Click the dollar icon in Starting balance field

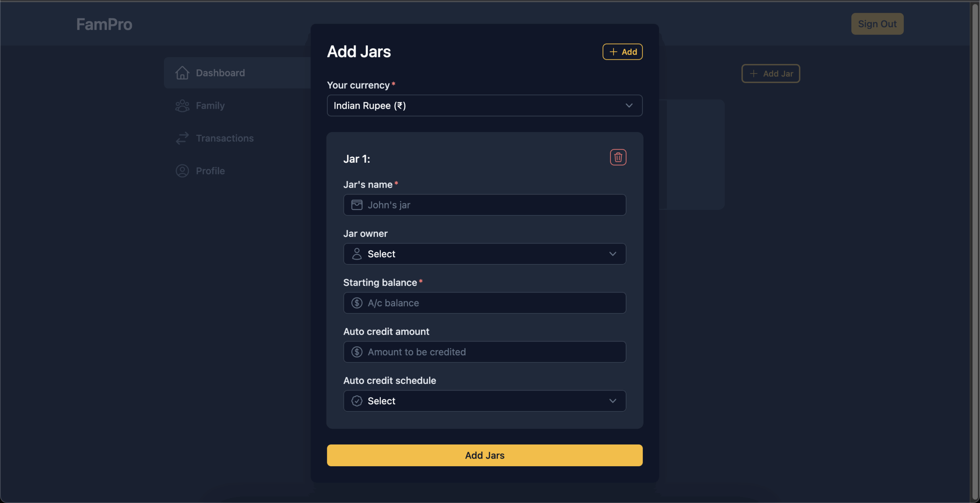[x=357, y=303]
